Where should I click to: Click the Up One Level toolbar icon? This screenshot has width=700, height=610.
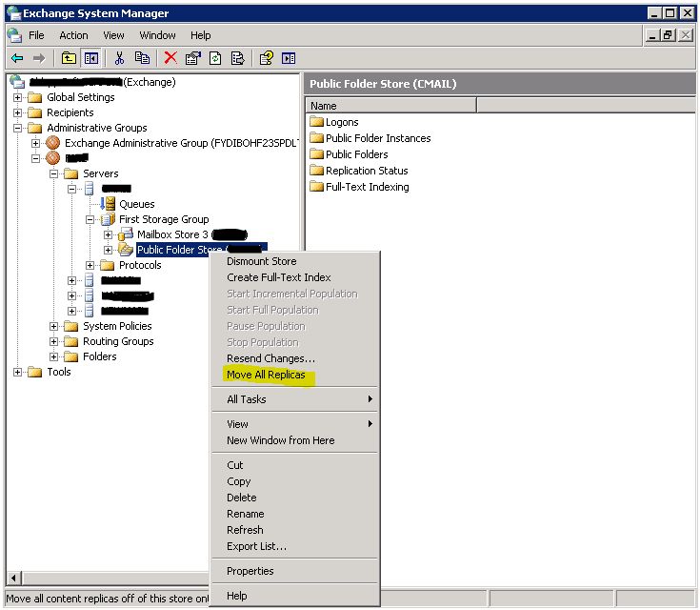click(x=69, y=58)
